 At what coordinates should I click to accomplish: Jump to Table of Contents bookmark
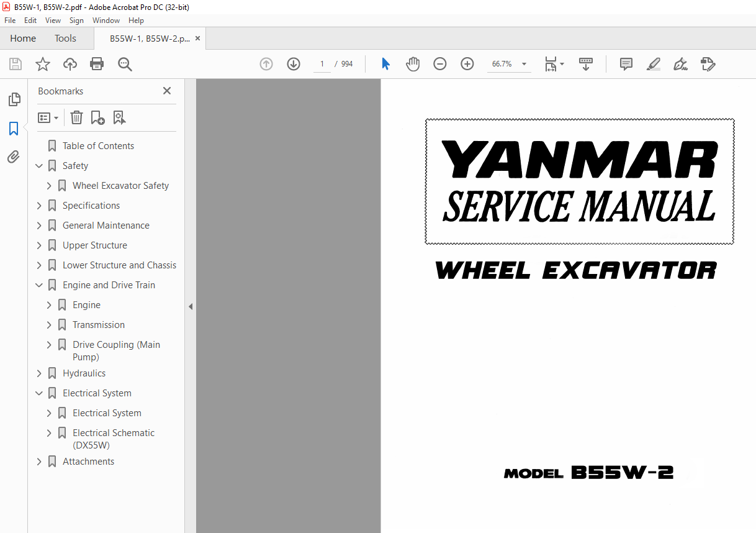pyautogui.click(x=98, y=146)
